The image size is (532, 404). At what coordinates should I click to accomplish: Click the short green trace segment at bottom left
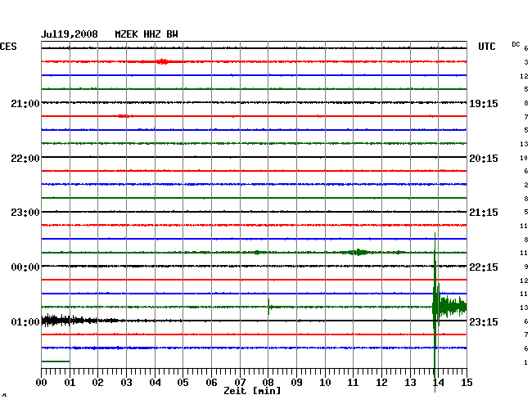point(55,361)
